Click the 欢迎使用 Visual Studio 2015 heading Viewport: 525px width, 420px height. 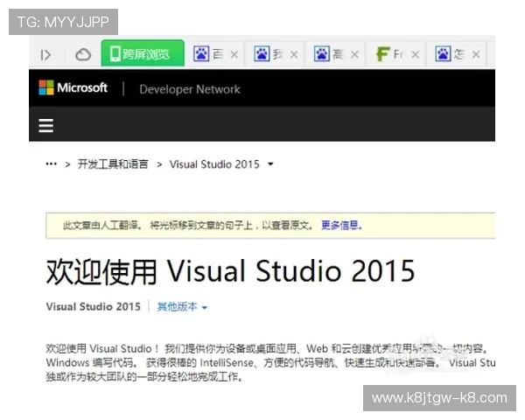[230, 271]
